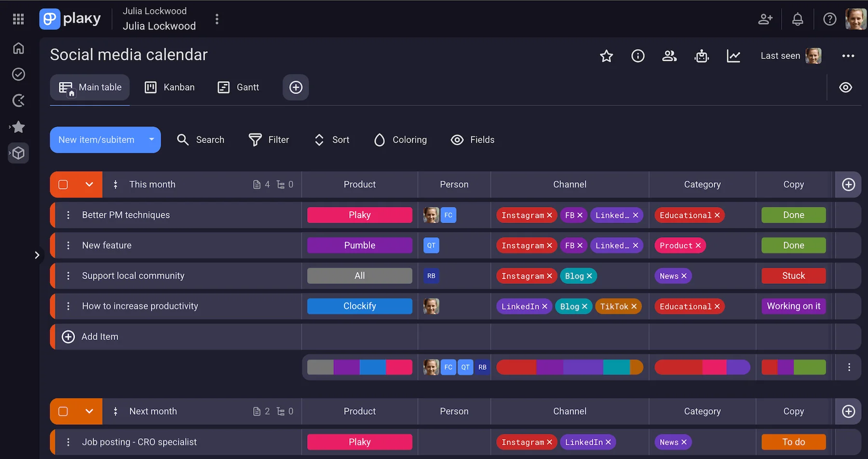Open Search in the board toolbar
This screenshot has width=868, height=459.
tap(201, 140)
